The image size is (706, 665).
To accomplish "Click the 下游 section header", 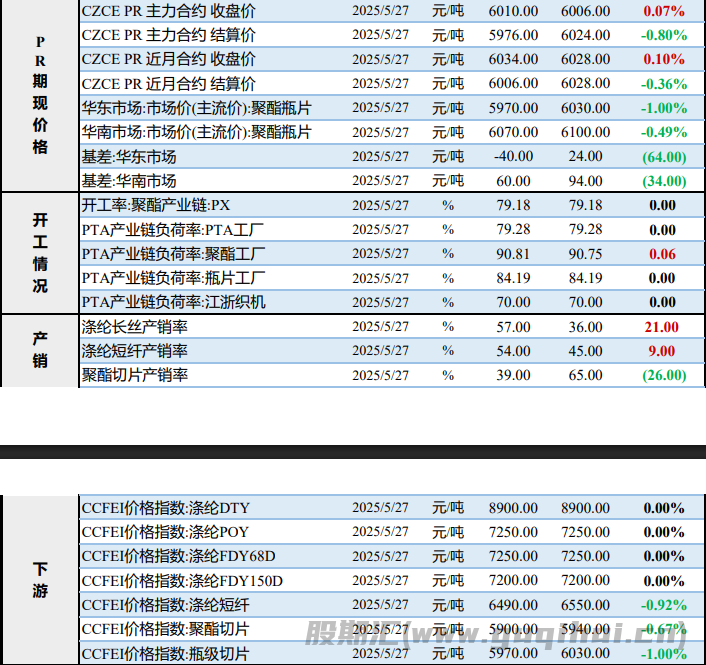I will click(40, 580).
